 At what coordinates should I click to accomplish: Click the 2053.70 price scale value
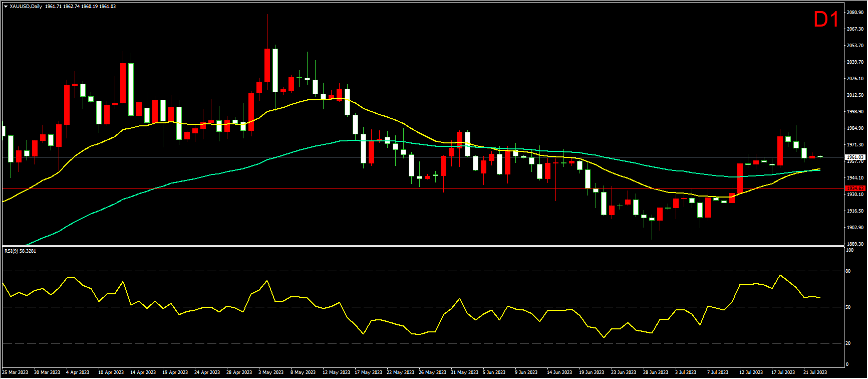[854, 46]
